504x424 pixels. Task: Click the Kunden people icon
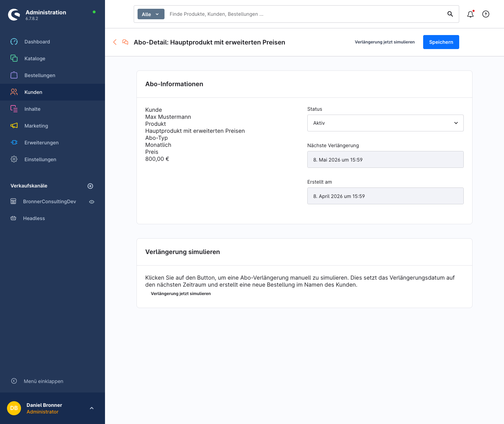14,92
